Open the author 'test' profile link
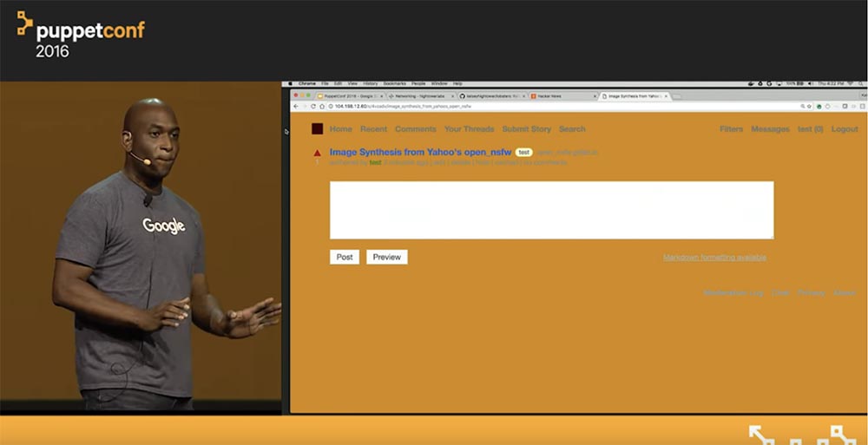 (x=375, y=163)
